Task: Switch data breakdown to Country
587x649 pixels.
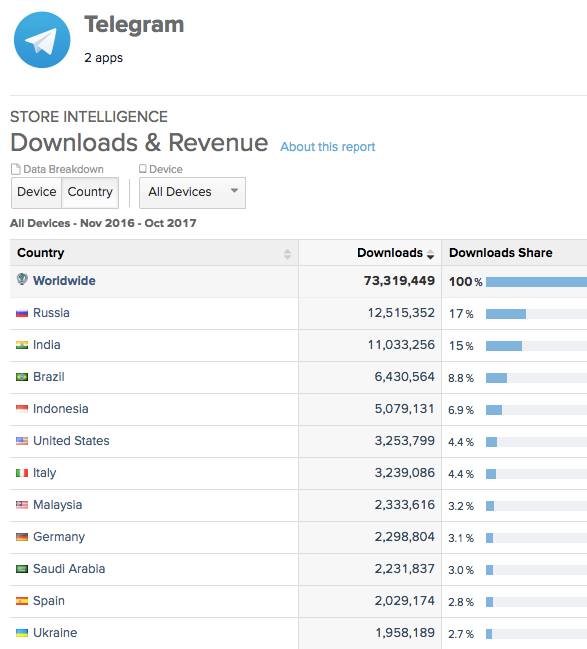Action: click(90, 192)
